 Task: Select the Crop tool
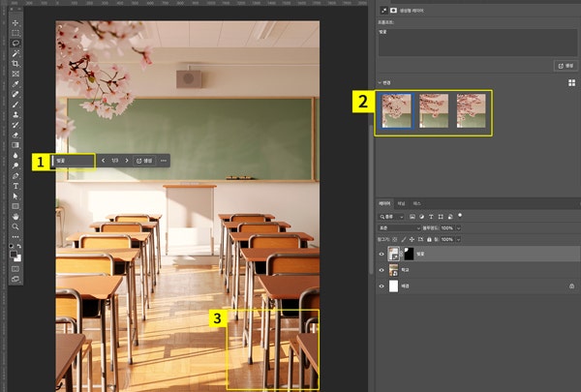coord(15,64)
